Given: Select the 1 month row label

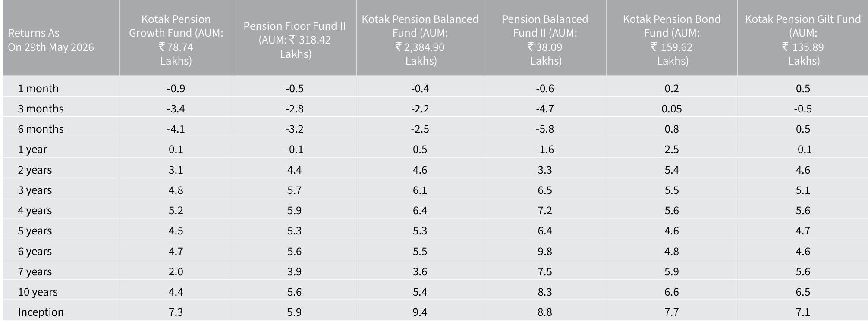Looking at the screenshot, I should [38, 88].
